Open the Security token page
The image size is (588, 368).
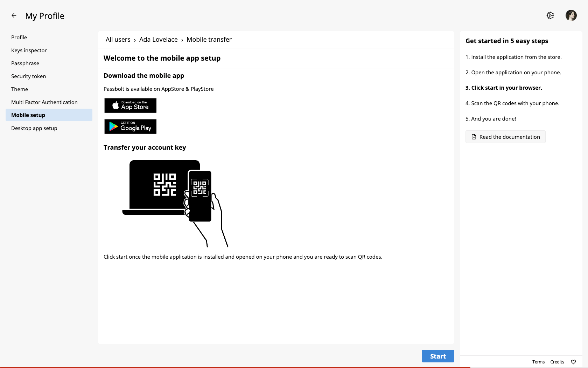pos(28,76)
